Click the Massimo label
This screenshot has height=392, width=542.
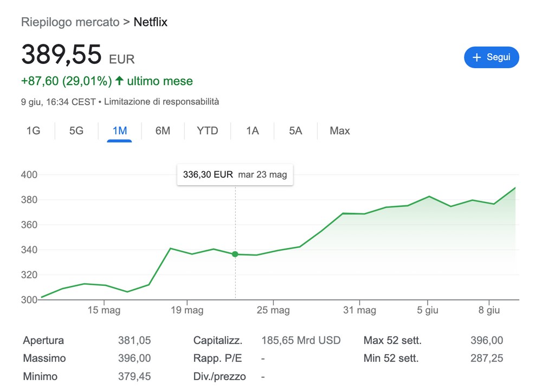point(44,358)
